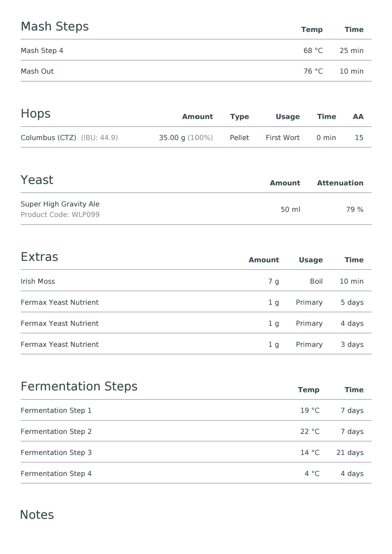Select the Irish Moss extras row
Image resolution: width=392 pixels, height=554 pixels.
(196, 281)
